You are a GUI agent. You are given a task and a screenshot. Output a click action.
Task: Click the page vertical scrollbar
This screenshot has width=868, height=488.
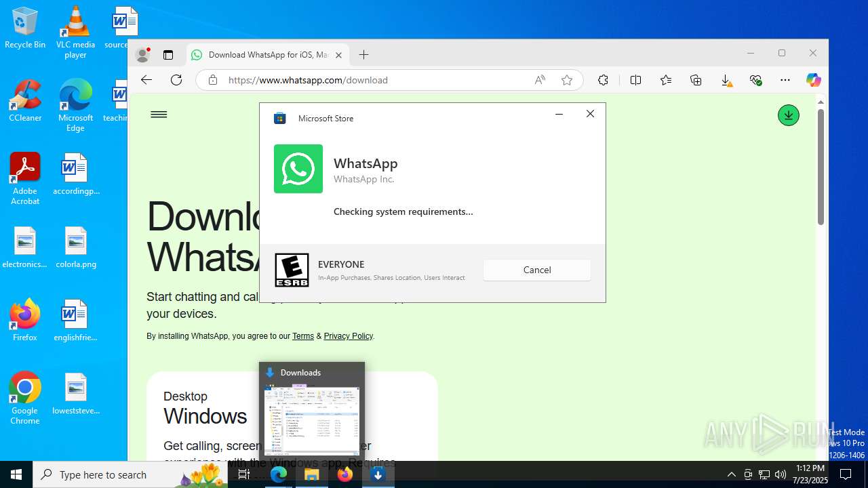821,166
